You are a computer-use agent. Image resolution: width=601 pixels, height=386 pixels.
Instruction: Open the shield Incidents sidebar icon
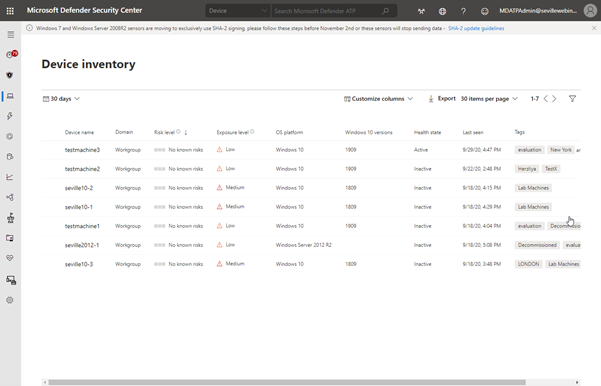pyautogui.click(x=10, y=75)
